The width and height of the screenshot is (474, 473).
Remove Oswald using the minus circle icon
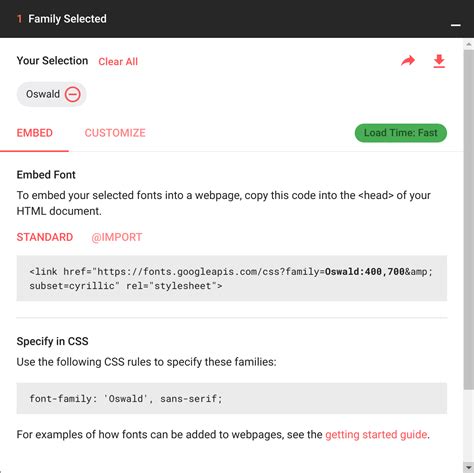(72, 94)
